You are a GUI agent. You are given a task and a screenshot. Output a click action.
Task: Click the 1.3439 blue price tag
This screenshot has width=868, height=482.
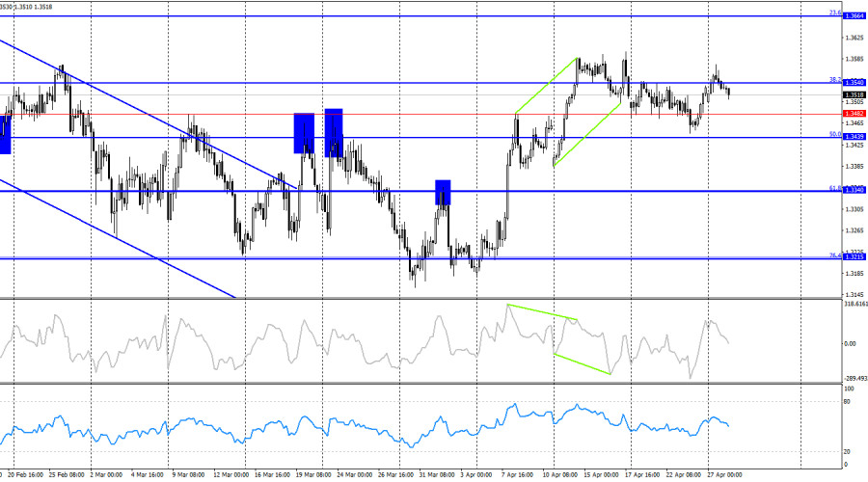pos(854,137)
